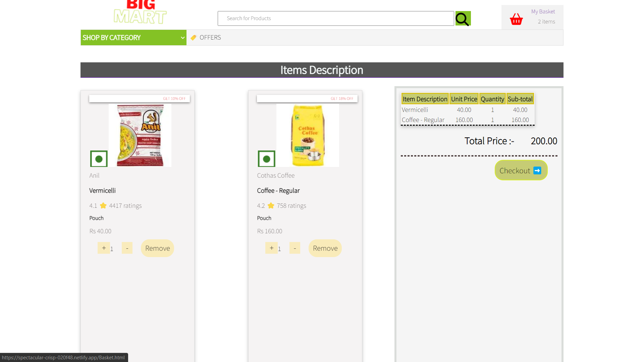Click Coffee - Regular title on card
The height and width of the screenshot is (362, 644).
[278, 191]
